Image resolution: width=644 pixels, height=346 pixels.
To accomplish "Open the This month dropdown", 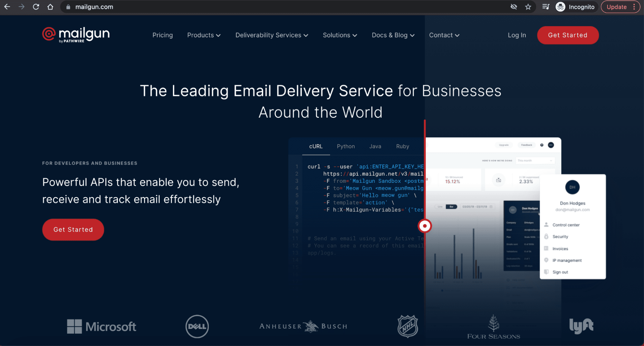I will coord(535,160).
